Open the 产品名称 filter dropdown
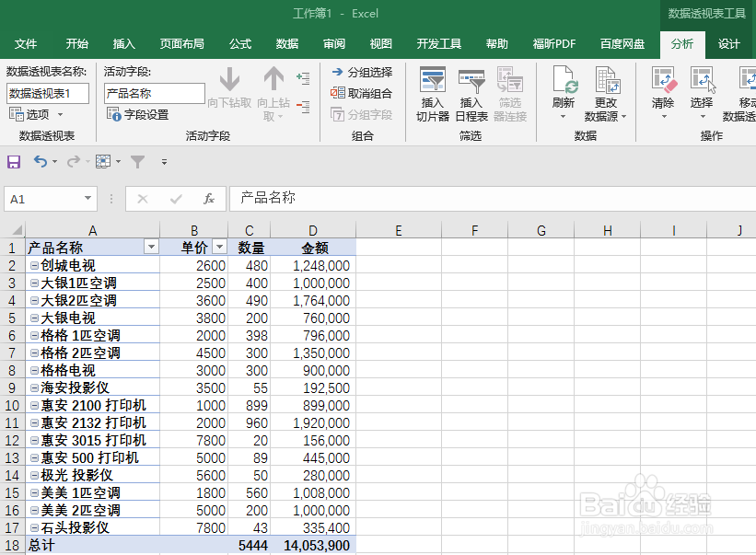This screenshot has height=555, width=756. click(x=151, y=248)
